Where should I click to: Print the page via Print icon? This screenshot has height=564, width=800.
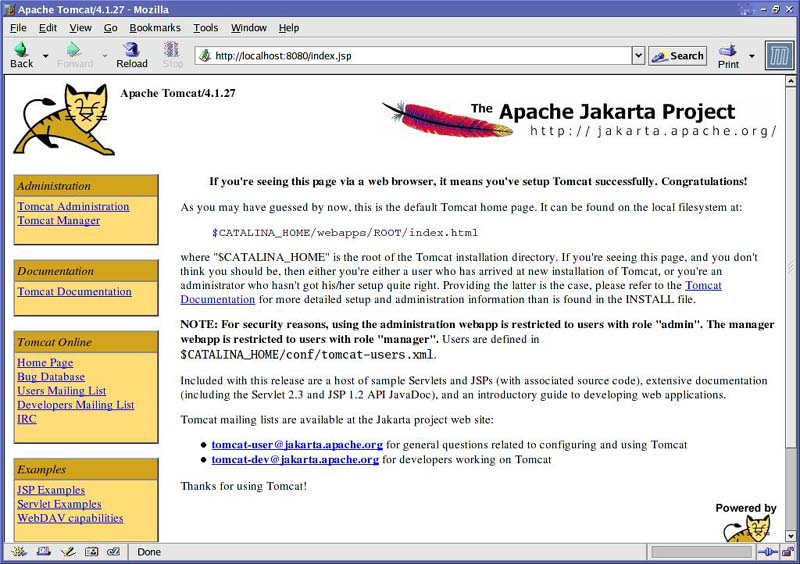pyautogui.click(x=728, y=55)
